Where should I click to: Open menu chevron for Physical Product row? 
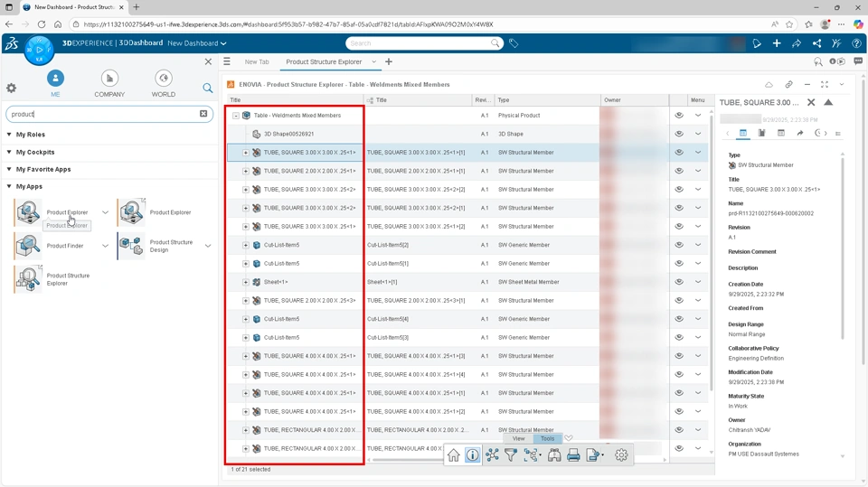pyautogui.click(x=698, y=115)
